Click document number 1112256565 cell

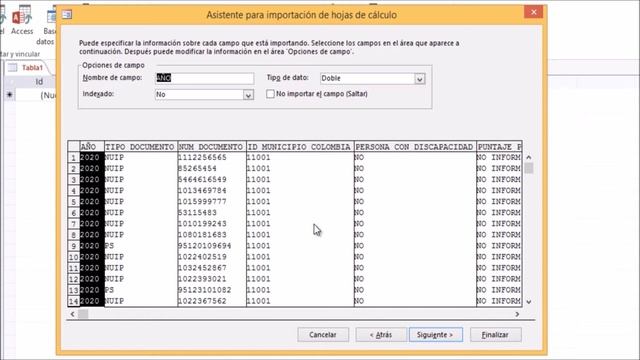211,158
